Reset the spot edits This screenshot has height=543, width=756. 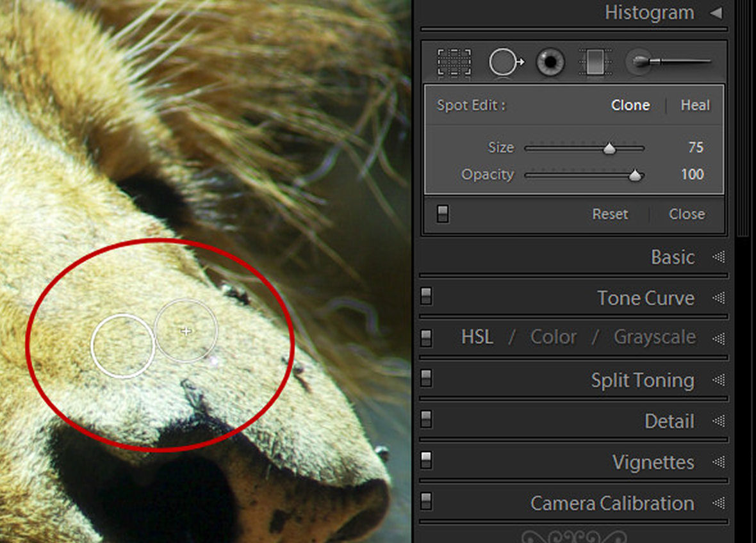610,214
